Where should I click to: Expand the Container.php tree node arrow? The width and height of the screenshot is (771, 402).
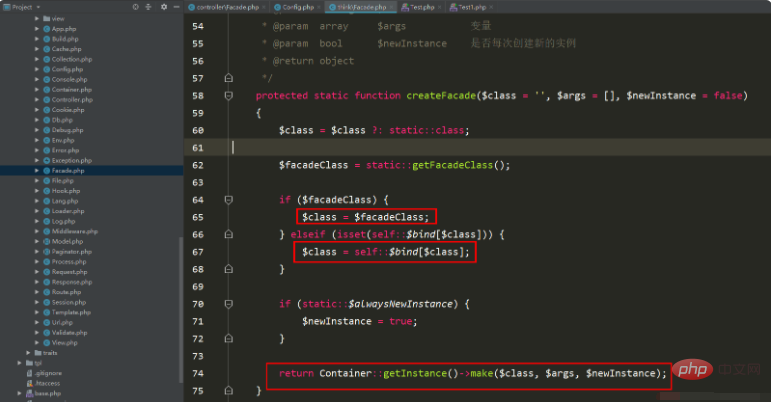click(37, 89)
